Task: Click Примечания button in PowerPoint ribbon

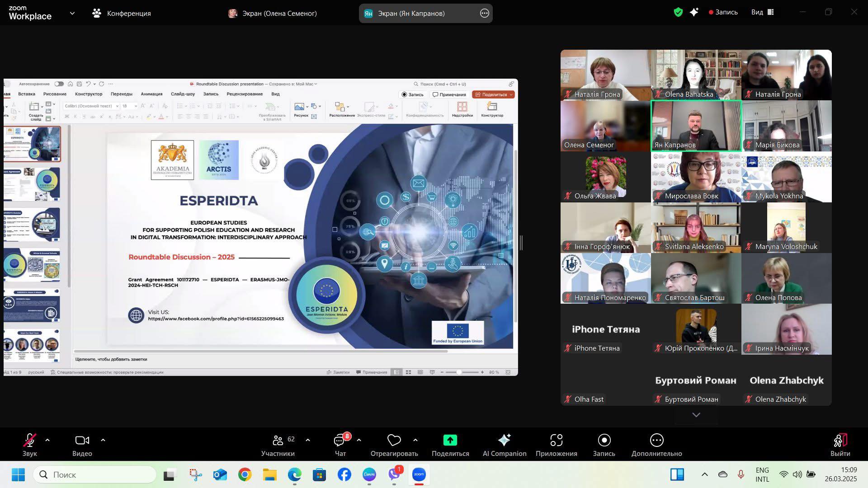Action: (x=449, y=94)
